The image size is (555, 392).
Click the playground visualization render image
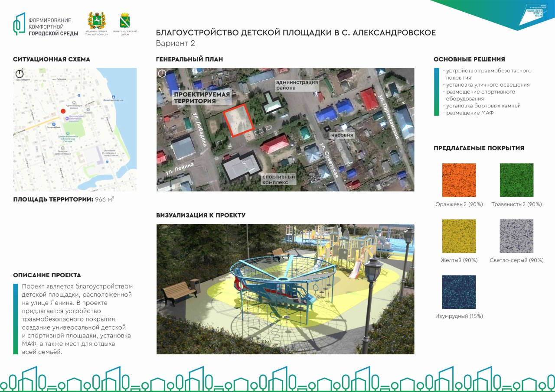point(285,289)
